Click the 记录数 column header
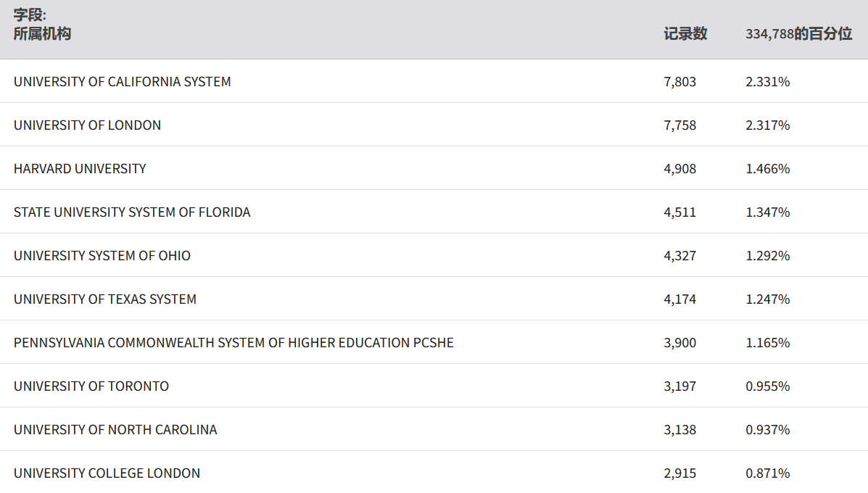This screenshot has height=493, width=868. [x=685, y=33]
